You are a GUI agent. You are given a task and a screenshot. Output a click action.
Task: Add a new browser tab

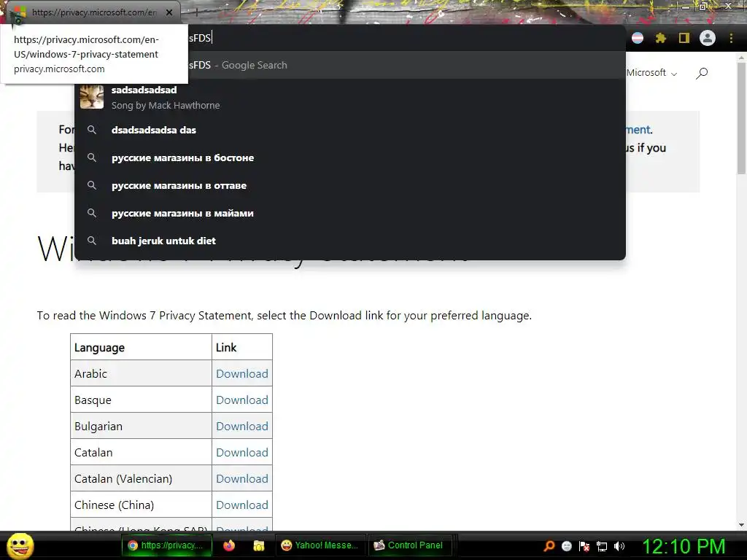click(x=196, y=13)
